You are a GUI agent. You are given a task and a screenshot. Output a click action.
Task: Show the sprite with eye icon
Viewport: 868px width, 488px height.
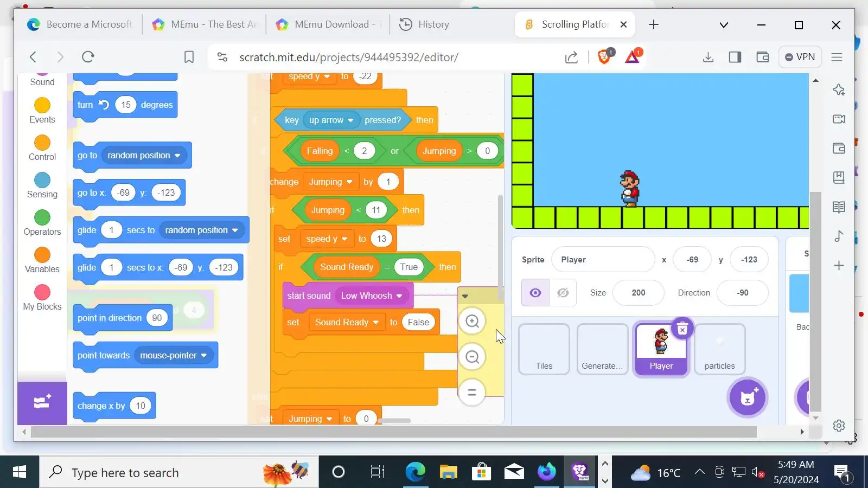pos(535,293)
